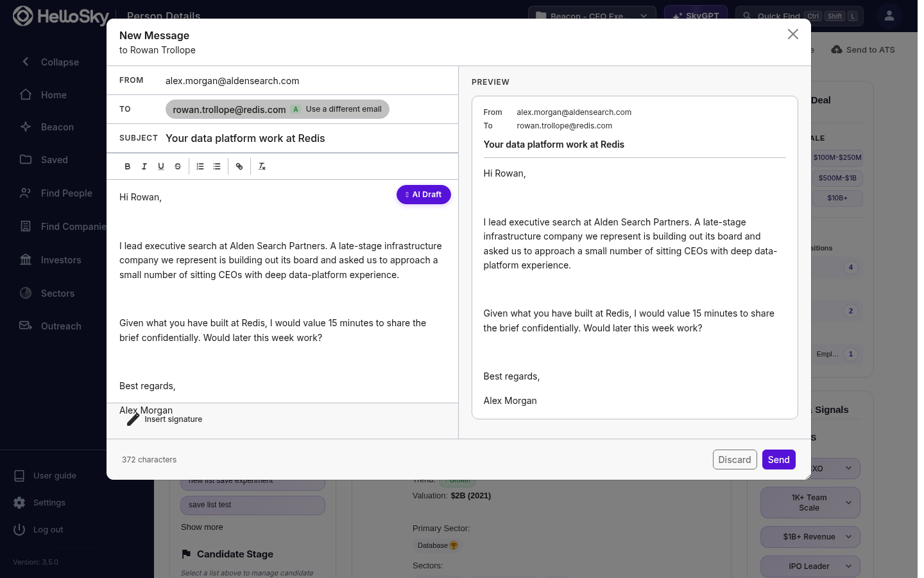Expand the IPO Leader signal
924x578 pixels.
point(810,566)
